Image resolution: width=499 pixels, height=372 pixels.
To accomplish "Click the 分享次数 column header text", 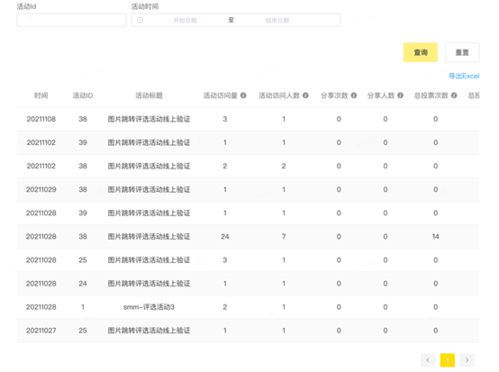I will tap(334, 96).
